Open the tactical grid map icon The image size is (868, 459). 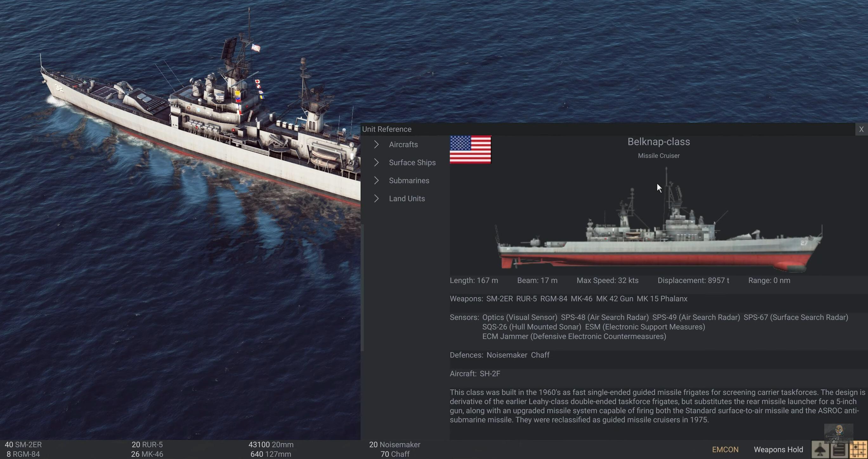pos(858,450)
